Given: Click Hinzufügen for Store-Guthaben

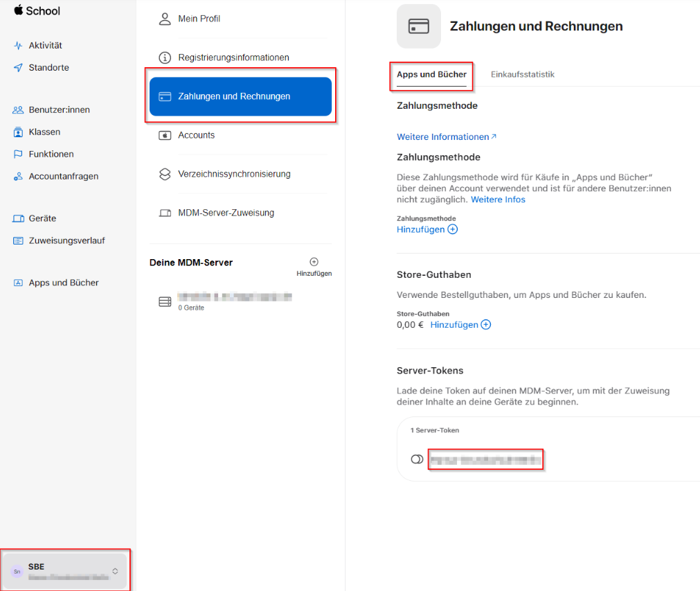Looking at the screenshot, I should [454, 325].
